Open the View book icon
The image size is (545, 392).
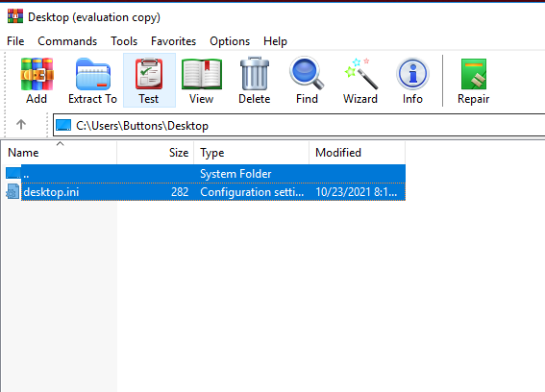[202, 81]
